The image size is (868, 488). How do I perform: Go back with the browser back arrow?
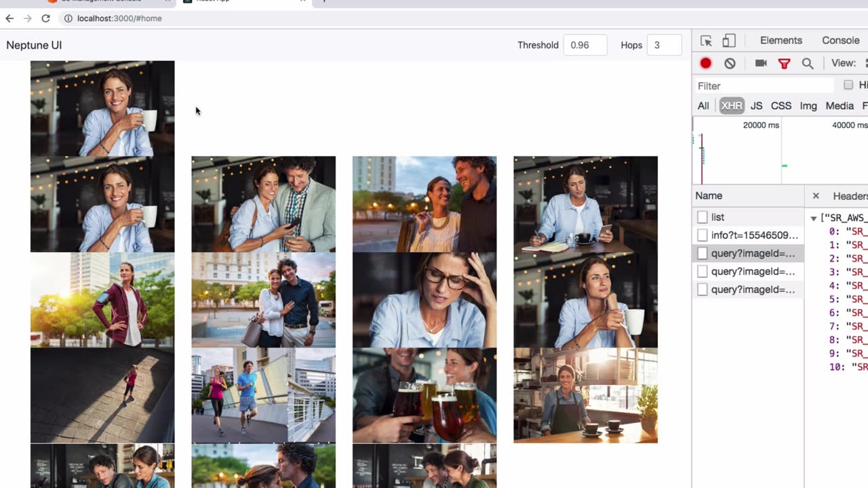(9, 18)
